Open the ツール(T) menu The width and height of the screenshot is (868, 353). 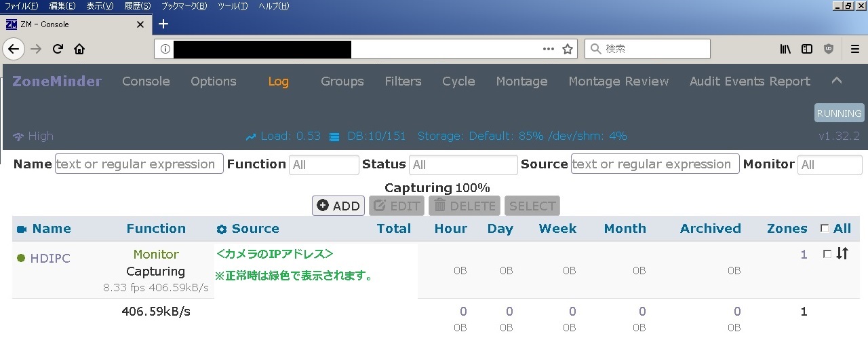(x=233, y=6)
